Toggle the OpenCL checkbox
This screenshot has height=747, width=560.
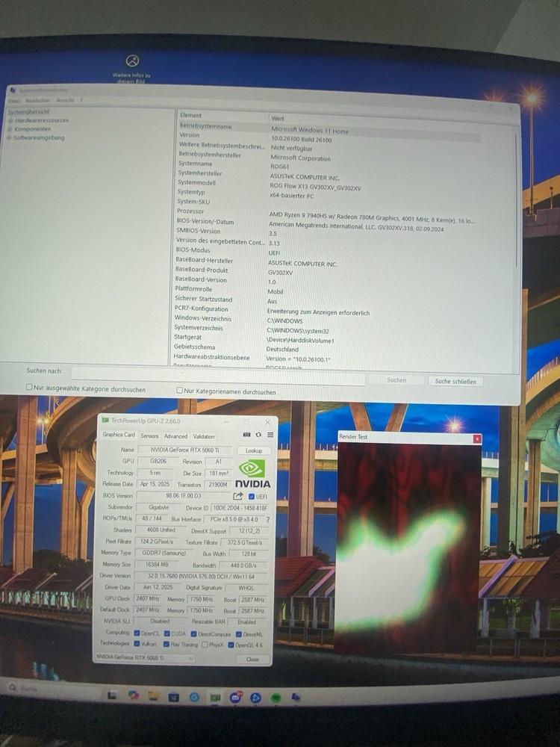(137, 633)
